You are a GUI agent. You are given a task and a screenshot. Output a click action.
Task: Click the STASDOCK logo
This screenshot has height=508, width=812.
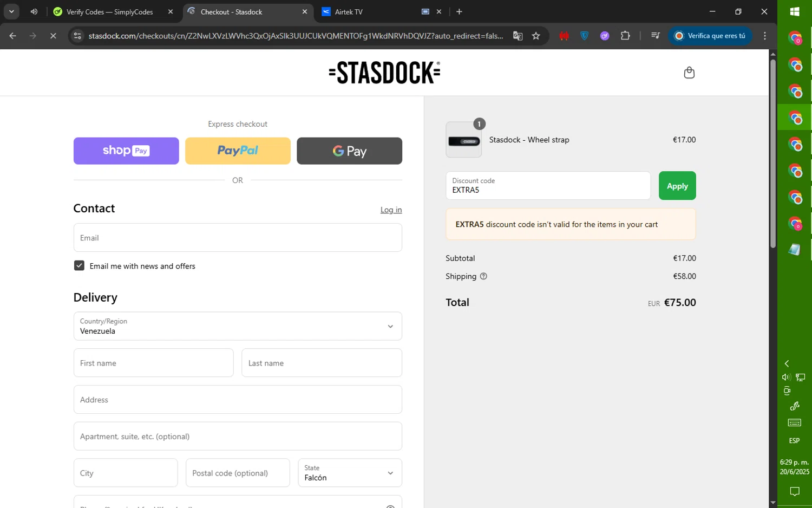(x=384, y=73)
